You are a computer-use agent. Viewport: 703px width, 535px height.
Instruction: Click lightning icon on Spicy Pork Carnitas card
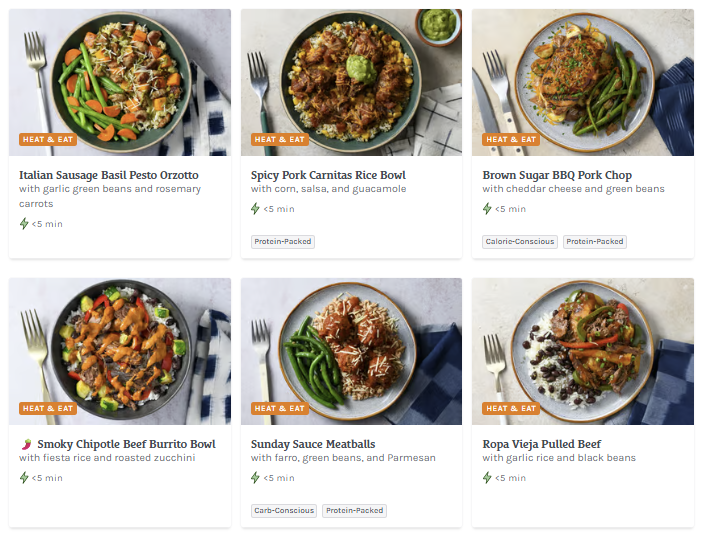[x=256, y=209]
